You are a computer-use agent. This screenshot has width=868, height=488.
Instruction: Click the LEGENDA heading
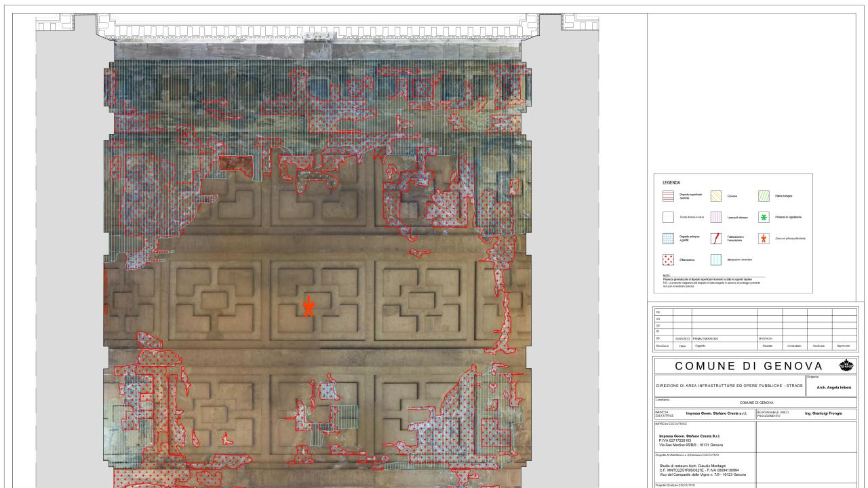click(x=671, y=183)
